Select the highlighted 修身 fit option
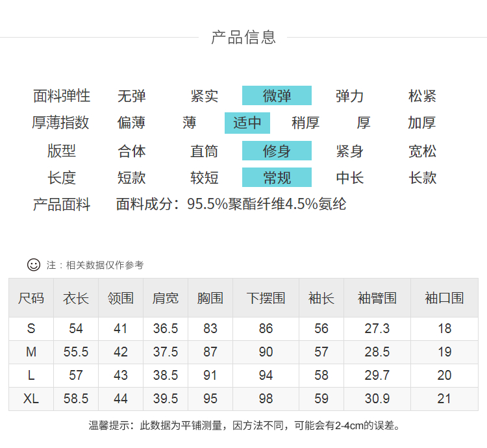Viewport: 487px width, 448px height. coord(277,151)
